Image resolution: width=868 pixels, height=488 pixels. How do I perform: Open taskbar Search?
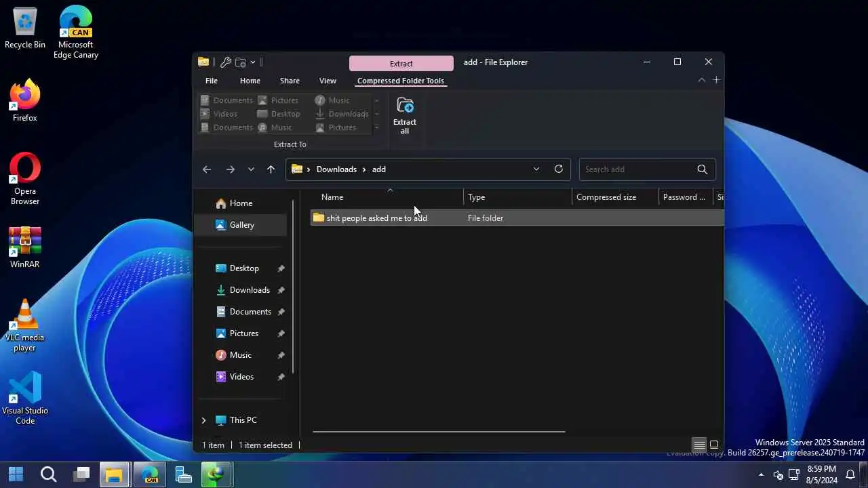point(48,474)
